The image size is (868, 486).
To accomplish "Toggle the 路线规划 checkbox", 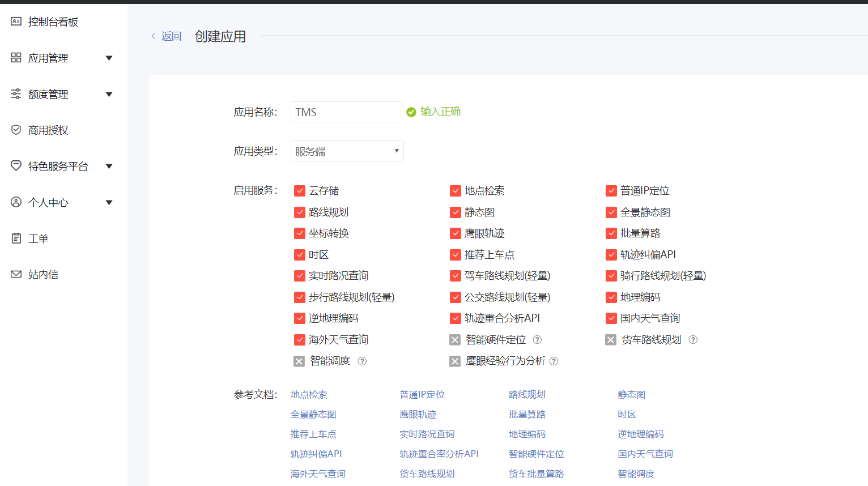I will point(300,212).
